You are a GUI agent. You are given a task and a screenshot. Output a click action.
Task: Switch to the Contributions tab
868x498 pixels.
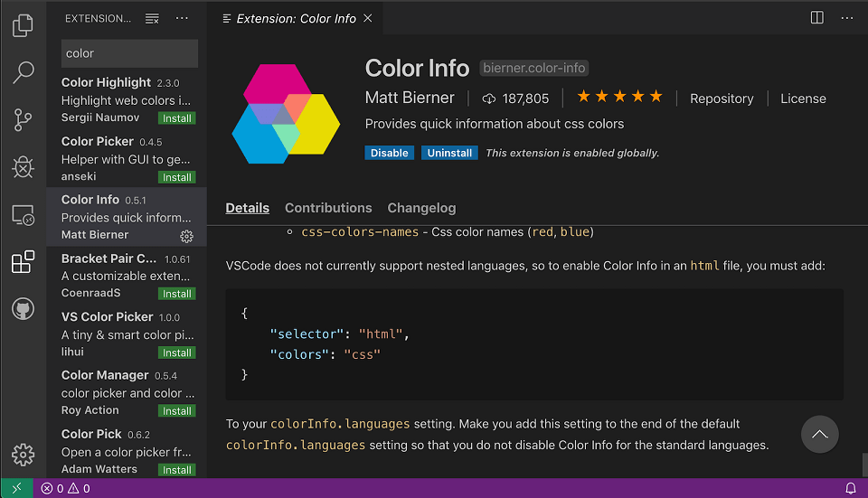pyautogui.click(x=328, y=208)
